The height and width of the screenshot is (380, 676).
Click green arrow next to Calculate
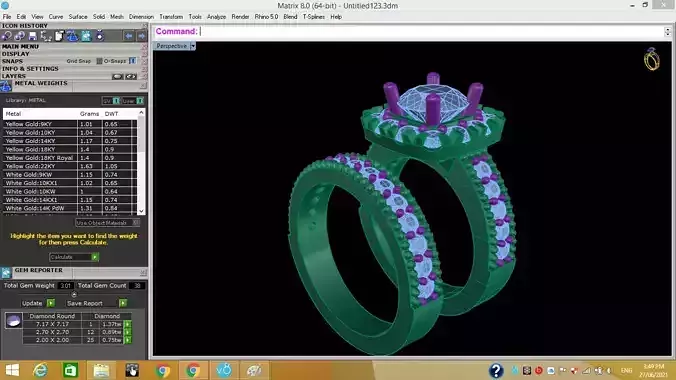tap(95, 257)
